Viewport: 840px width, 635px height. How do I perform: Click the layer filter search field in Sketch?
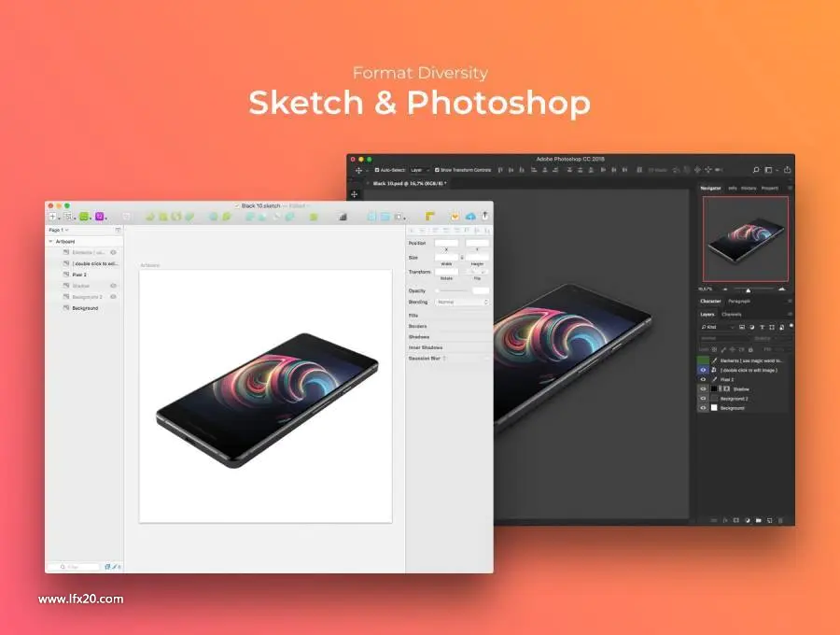(x=74, y=567)
